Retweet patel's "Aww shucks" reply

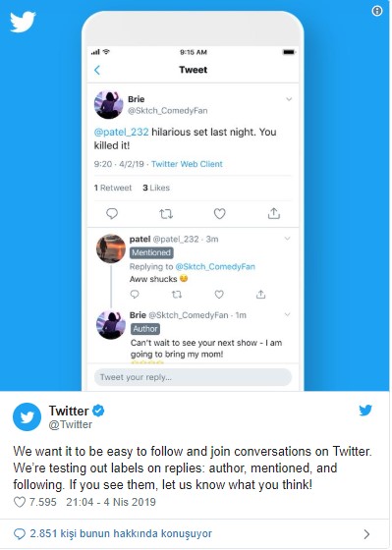pyautogui.click(x=177, y=295)
